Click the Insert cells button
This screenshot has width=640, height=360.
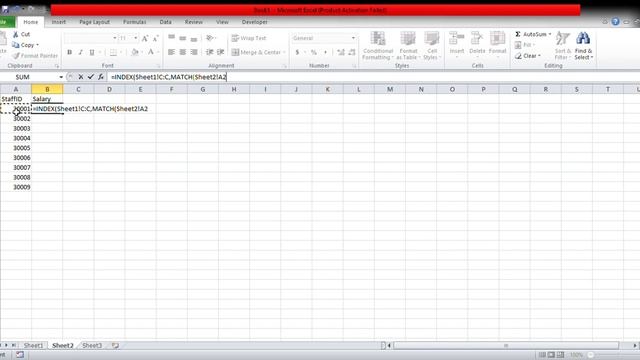click(x=457, y=44)
